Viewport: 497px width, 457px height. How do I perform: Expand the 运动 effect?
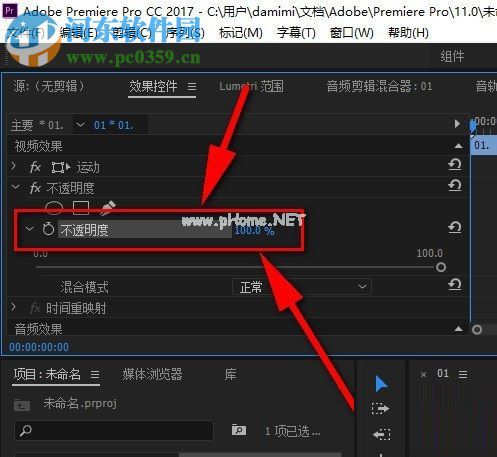click(13, 166)
